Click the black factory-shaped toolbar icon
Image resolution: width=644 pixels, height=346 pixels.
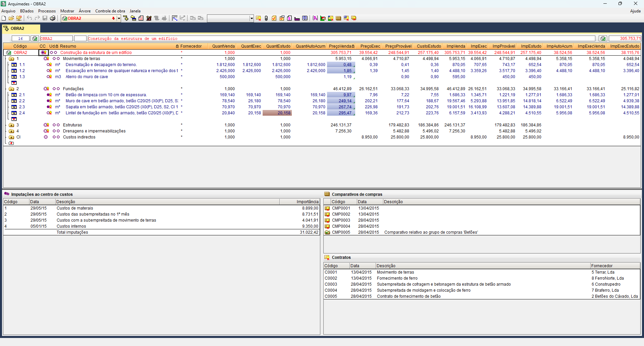(x=297, y=18)
